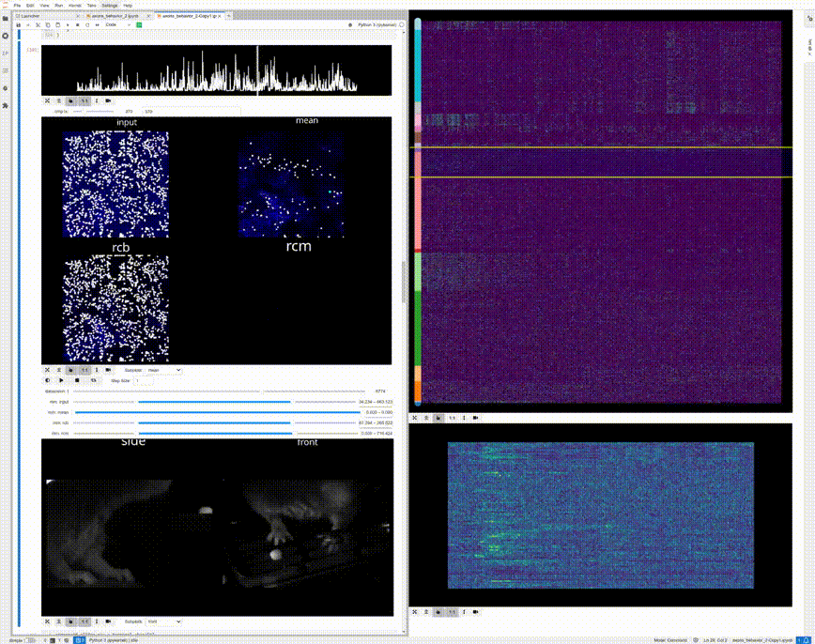The height and width of the screenshot is (644, 815).
Task: Open the Subplots front dropdown
Action: pos(160,621)
